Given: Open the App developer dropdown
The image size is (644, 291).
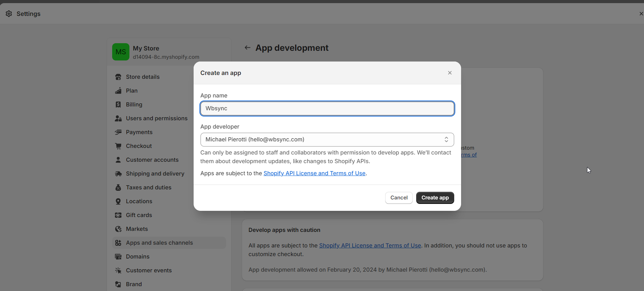Looking at the screenshot, I should pos(327,140).
